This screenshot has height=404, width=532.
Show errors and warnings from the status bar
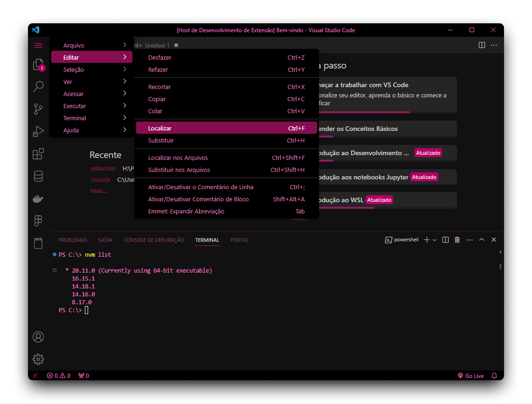59,376
